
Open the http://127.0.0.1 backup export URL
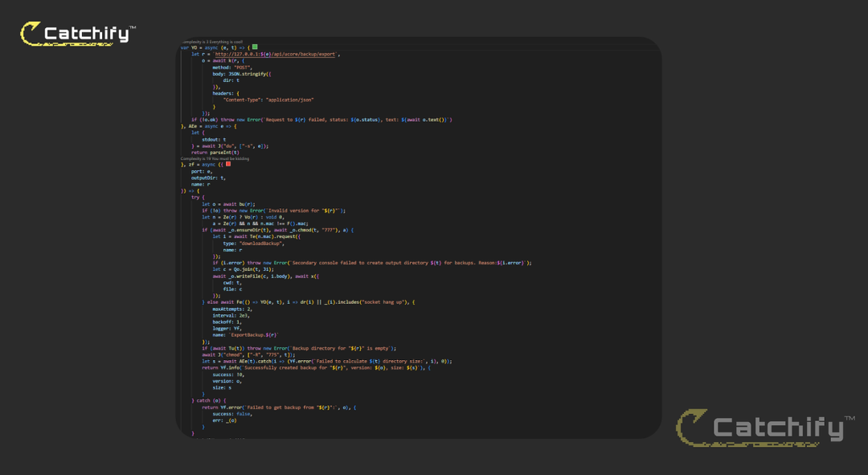tap(275, 55)
